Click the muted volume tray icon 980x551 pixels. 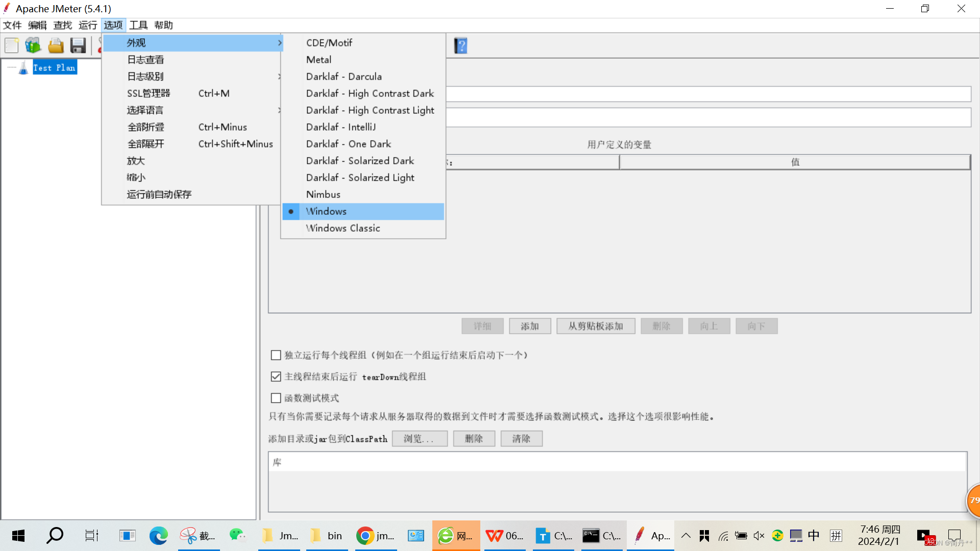point(759,536)
